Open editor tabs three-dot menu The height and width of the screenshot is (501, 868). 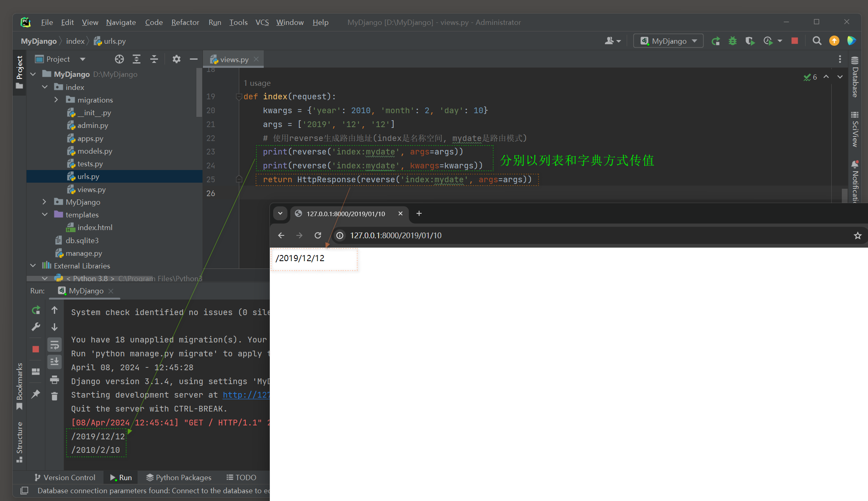[840, 59]
